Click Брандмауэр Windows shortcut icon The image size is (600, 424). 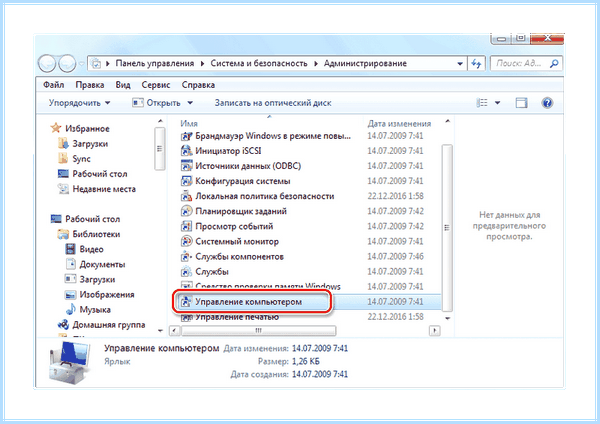point(186,136)
